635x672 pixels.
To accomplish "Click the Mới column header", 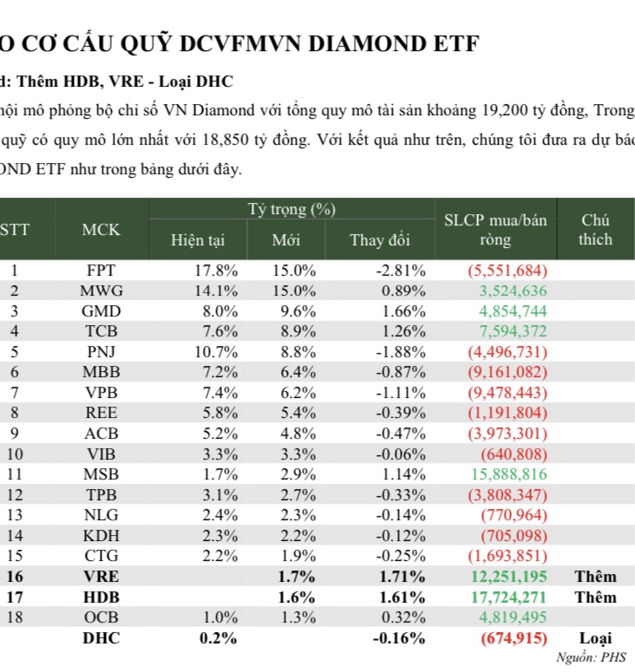I will pyautogui.click(x=286, y=240).
